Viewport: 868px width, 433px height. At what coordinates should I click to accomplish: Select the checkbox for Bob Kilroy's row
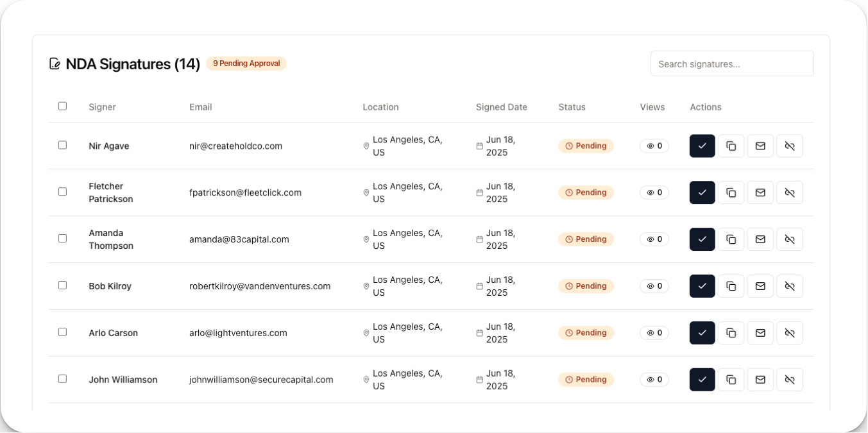[x=62, y=285]
